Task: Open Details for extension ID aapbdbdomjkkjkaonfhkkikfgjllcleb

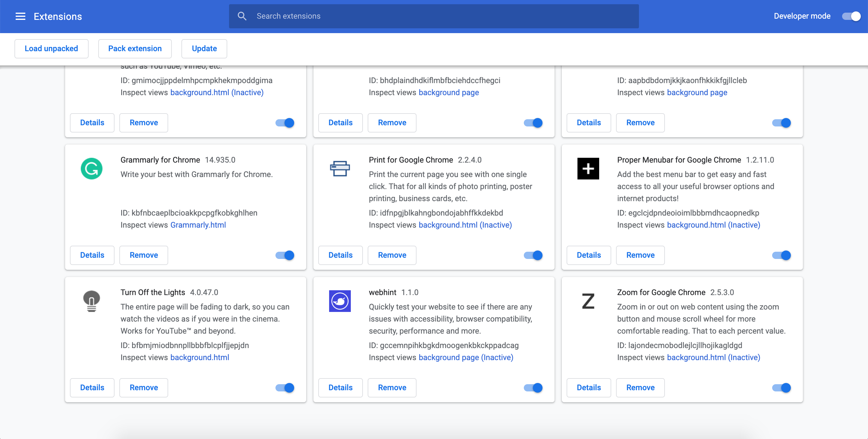Action: coord(589,123)
